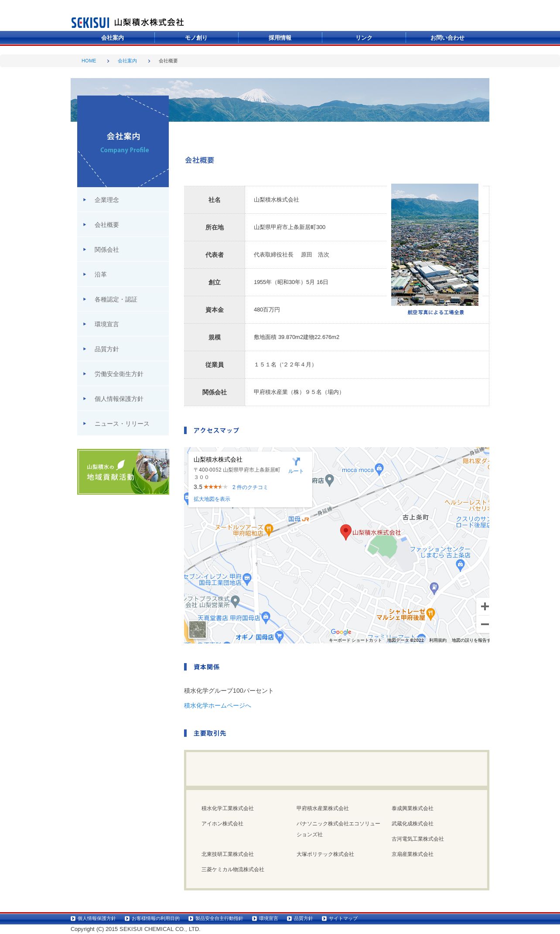Open the リンク navigation menu
The image size is (560, 934).
(x=364, y=38)
